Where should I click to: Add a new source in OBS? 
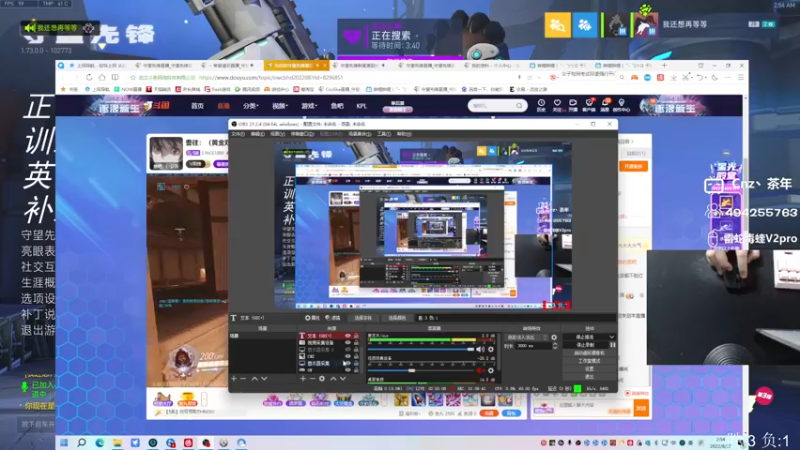pyautogui.click(x=303, y=379)
